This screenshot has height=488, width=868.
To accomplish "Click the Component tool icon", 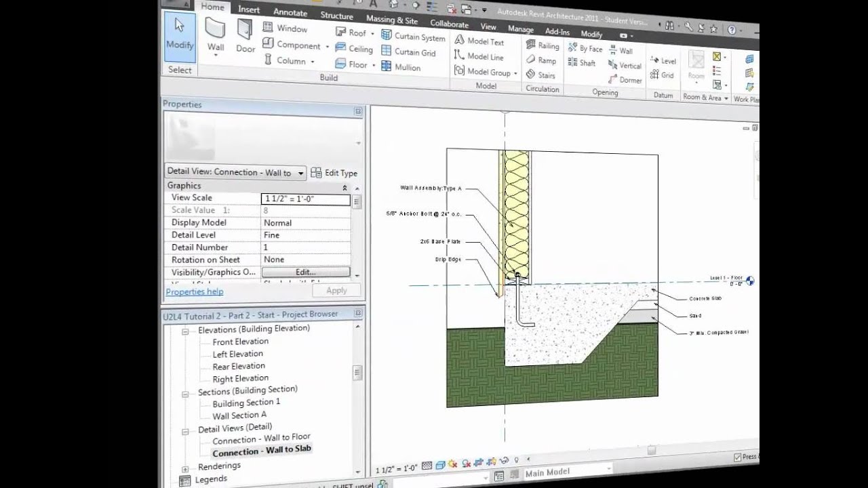I will (267, 44).
